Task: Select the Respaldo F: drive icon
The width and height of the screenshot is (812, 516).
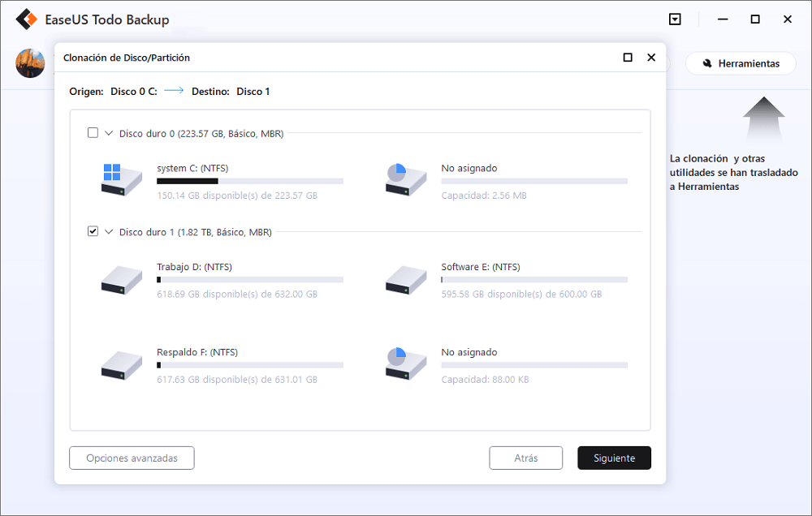Action: click(x=121, y=363)
